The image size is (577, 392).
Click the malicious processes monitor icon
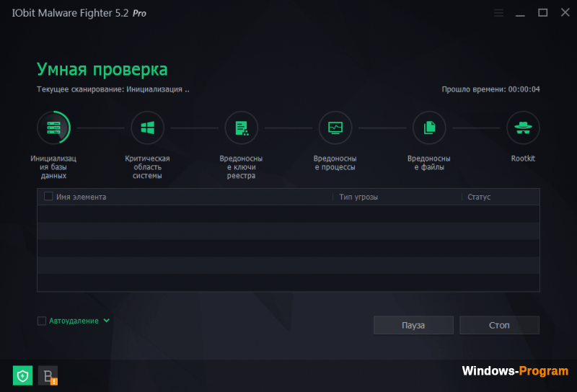tap(335, 128)
